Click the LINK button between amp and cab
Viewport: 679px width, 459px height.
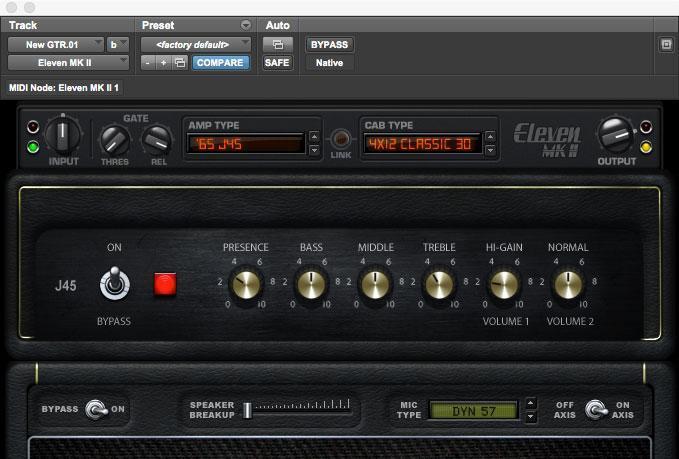click(x=341, y=140)
